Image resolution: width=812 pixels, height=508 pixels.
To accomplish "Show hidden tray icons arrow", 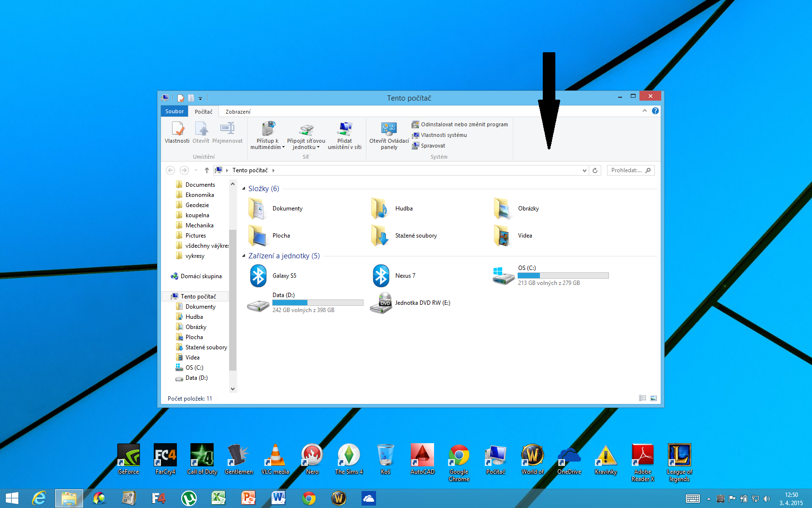I will click(x=709, y=499).
